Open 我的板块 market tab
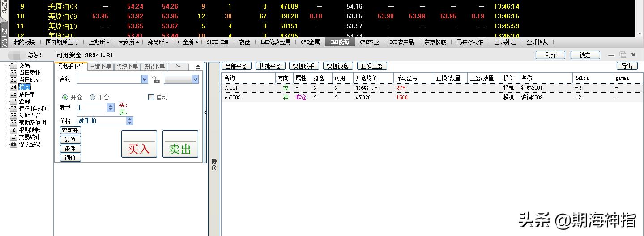Viewport: 644px width, 236px height. [x=24, y=42]
